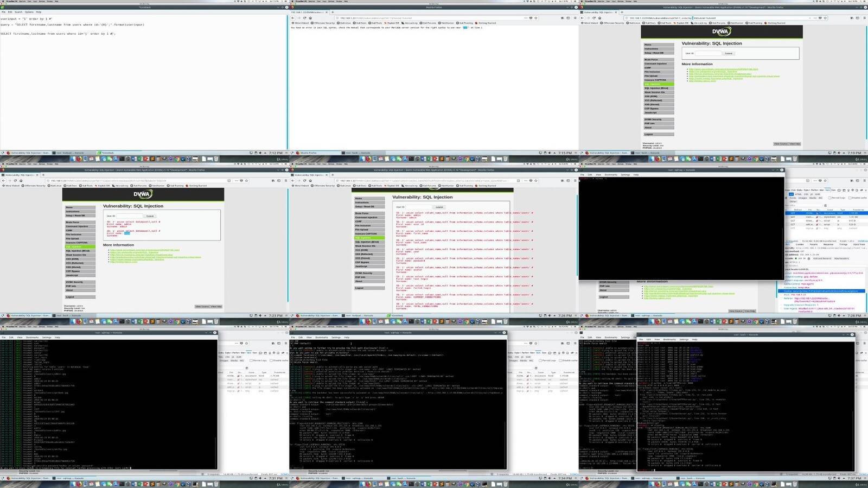Click Firefox reload button in 7:19 PM screenshot
Image resolution: width=868 pixels, height=488 pixels.
tap(594, 18)
